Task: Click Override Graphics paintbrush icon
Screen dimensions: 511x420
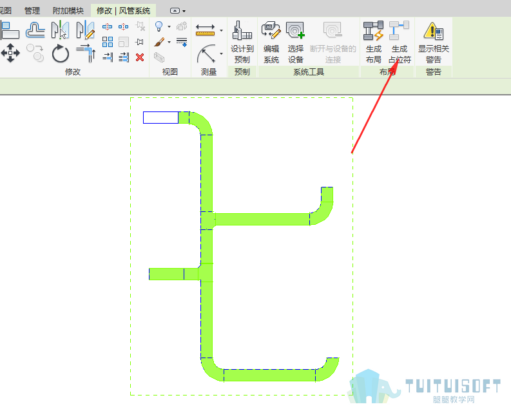Action: click(159, 42)
